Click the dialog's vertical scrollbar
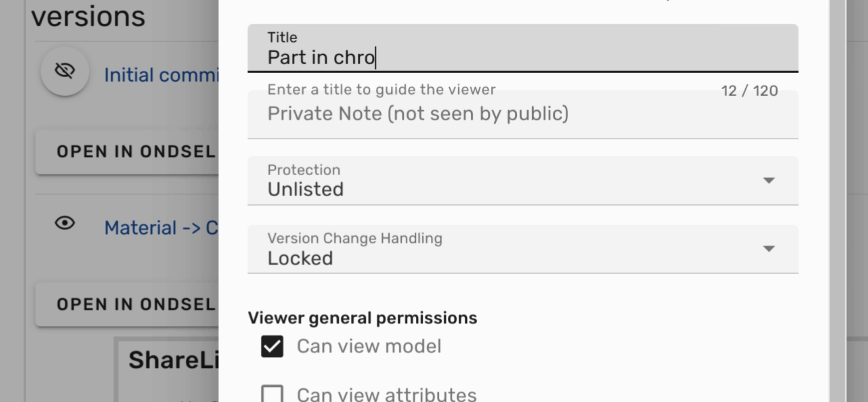Image resolution: width=868 pixels, height=402 pixels. (838, 202)
